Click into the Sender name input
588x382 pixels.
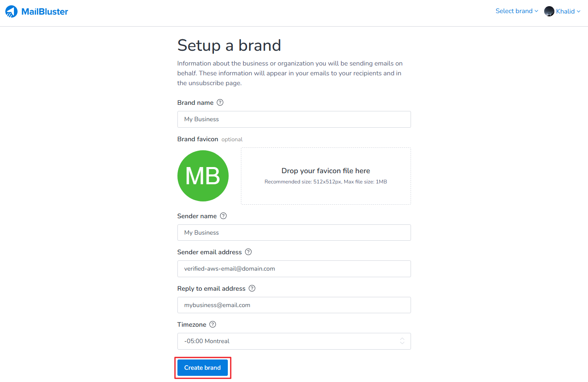pos(294,233)
